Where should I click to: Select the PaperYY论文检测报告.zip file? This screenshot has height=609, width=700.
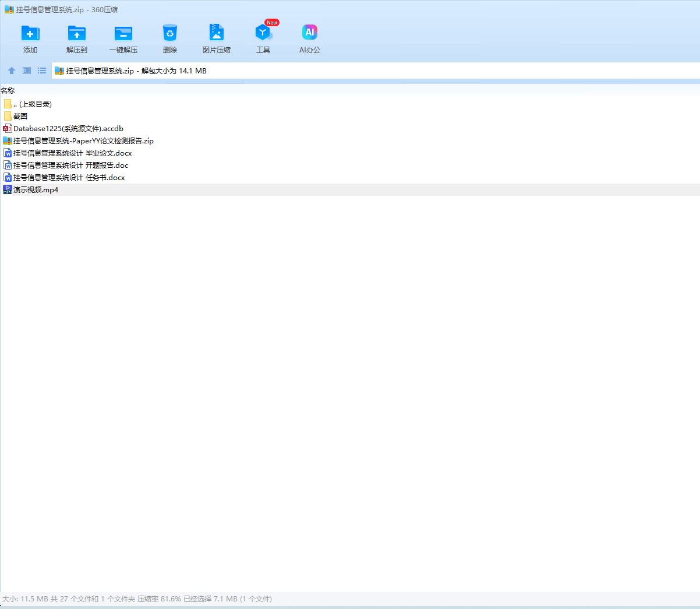[x=350, y=141]
